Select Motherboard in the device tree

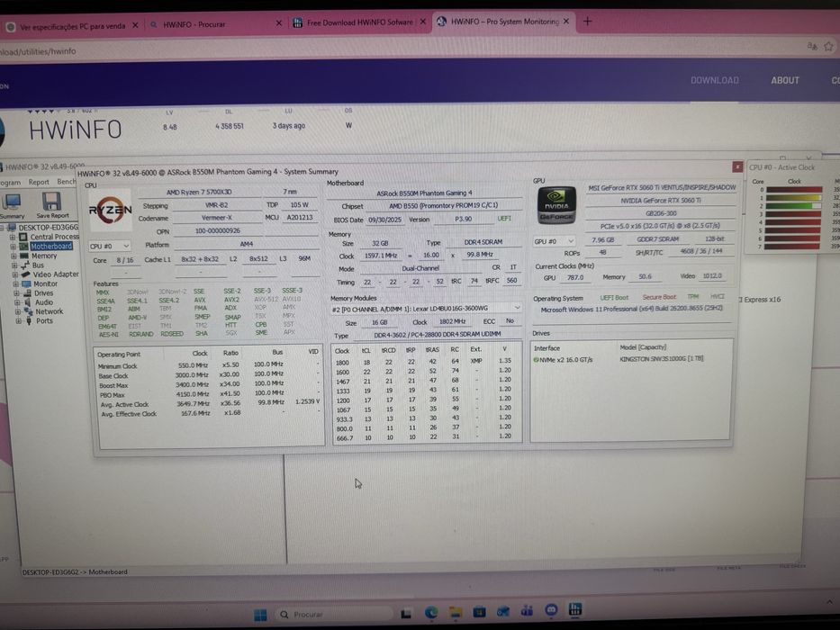(x=51, y=246)
